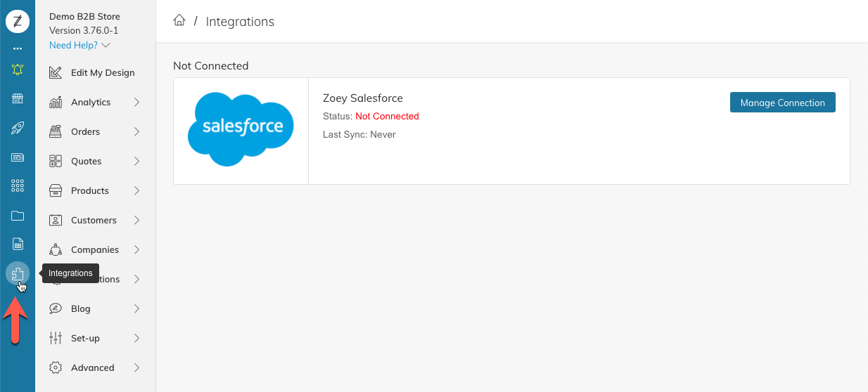The image size is (868, 392).
Task: Expand the Blog menu chevron
Action: (136, 308)
